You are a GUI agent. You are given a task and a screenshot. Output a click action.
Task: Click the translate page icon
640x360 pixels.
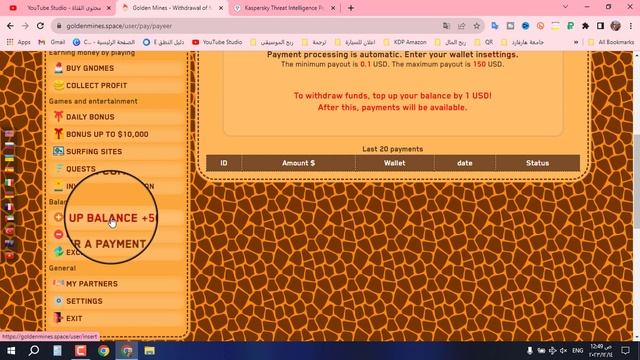coord(446,26)
